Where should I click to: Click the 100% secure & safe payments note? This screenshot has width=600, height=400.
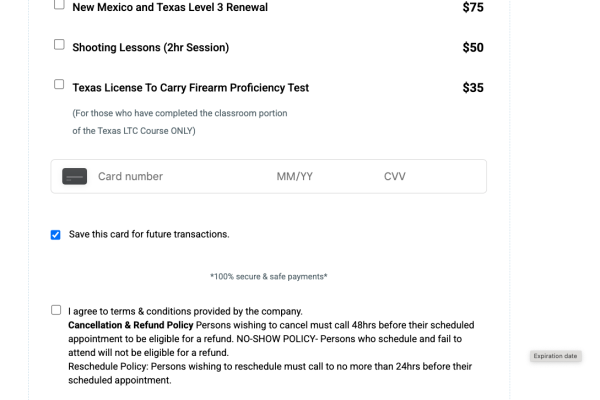click(x=269, y=276)
